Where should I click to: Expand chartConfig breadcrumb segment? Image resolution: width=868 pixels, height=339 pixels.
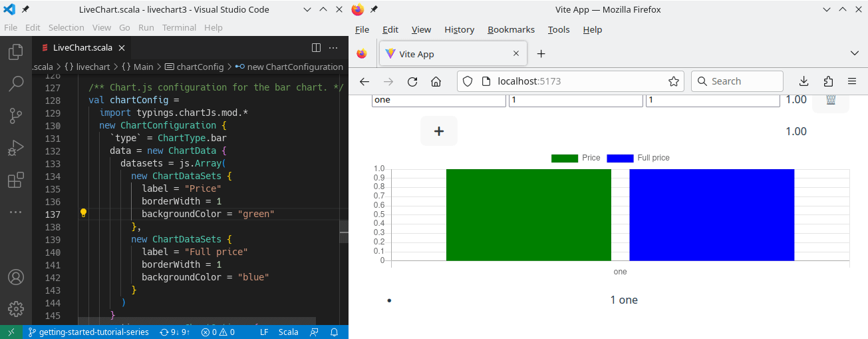(200, 67)
